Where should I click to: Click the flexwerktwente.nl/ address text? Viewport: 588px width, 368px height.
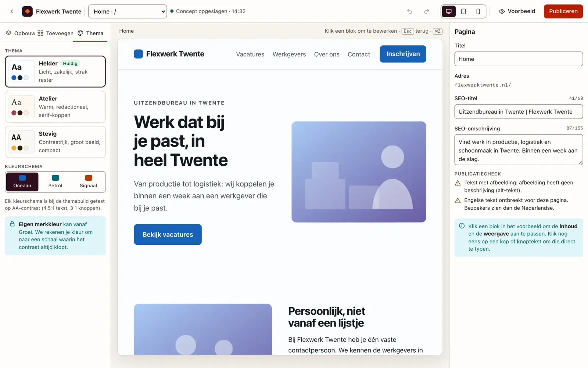coord(483,85)
